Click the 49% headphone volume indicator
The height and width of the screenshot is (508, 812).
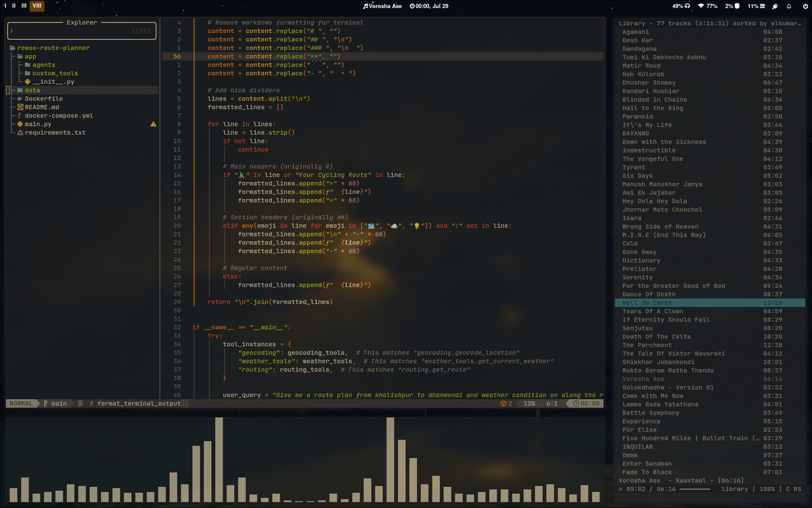click(x=681, y=5)
